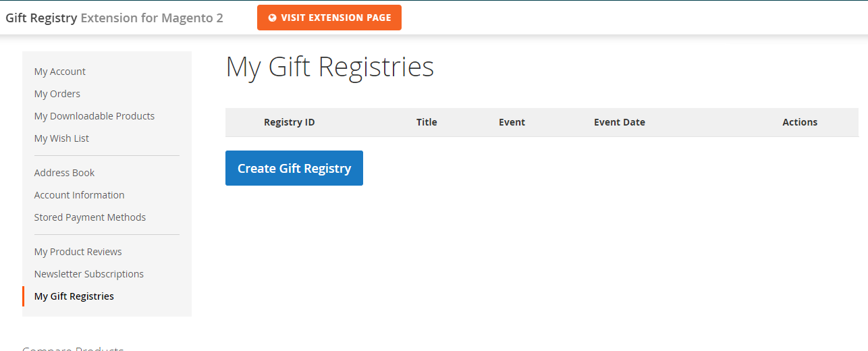This screenshot has height=351, width=868.
Task: View Stored Payment Methods
Action: point(90,217)
